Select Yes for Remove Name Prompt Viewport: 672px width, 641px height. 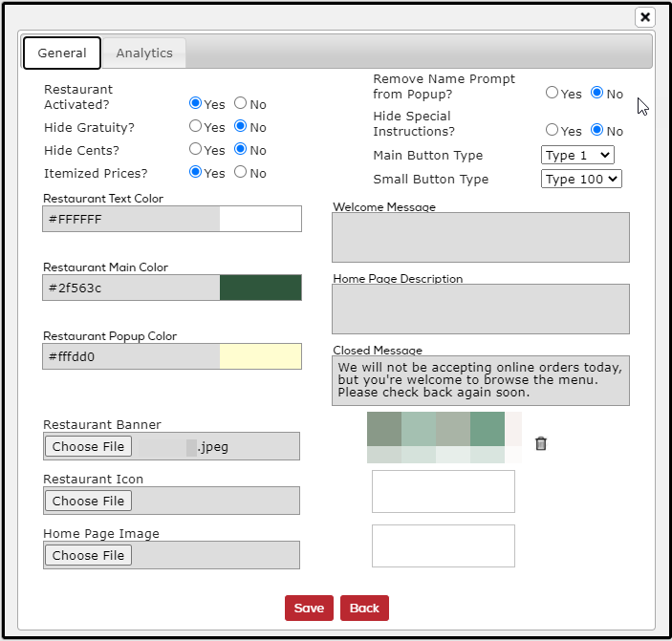click(552, 93)
